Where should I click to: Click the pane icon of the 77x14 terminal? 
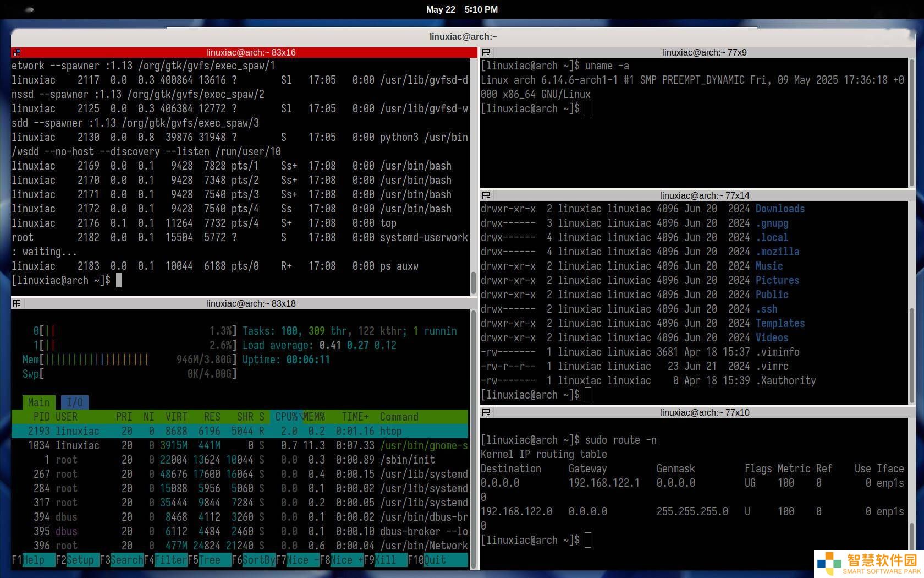pyautogui.click(x=486, y=196)
